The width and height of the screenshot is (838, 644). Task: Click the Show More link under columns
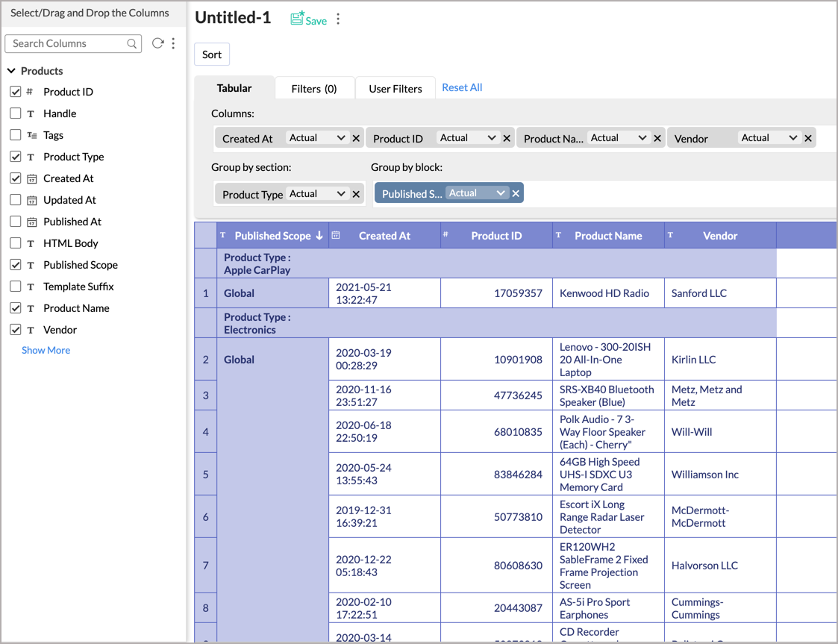point(46,350)
